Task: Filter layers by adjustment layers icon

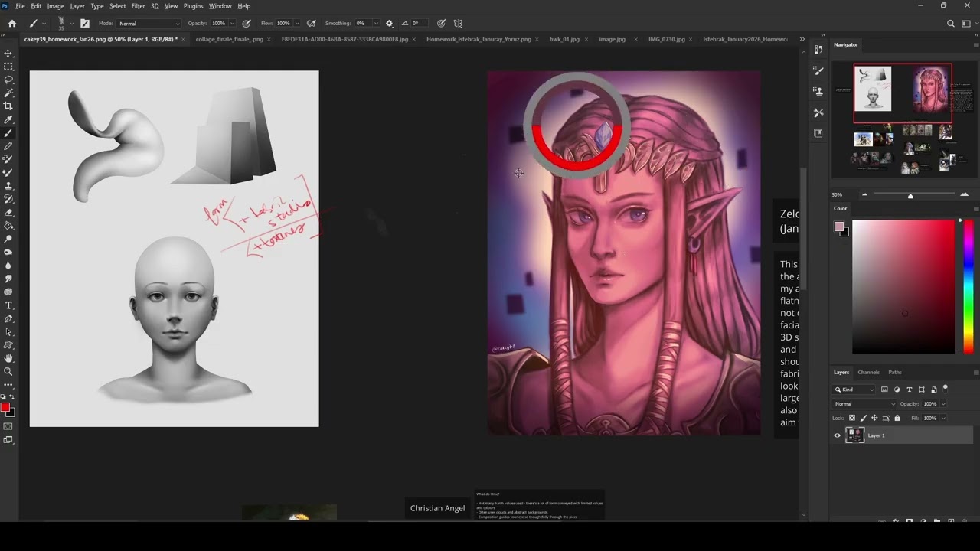Action: (897, 390)
